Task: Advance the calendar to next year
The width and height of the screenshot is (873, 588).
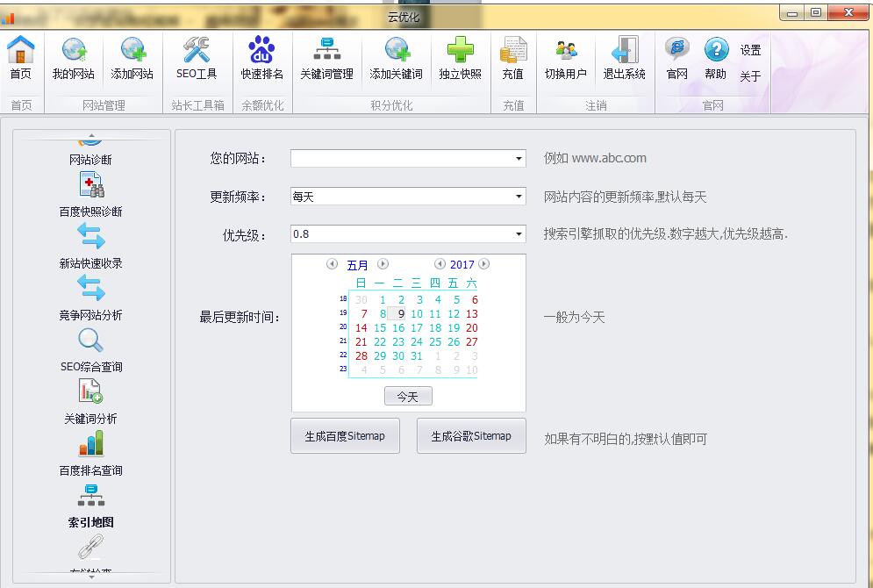Action: click(x=484, y=264)
